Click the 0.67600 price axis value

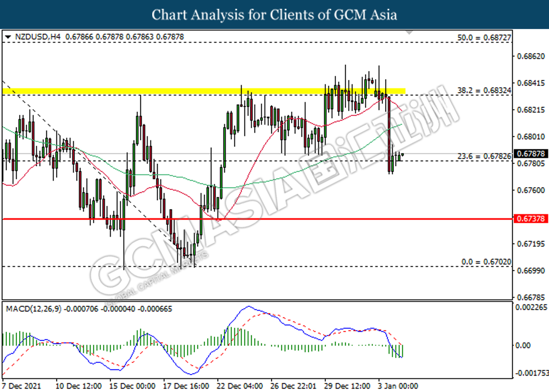531,190
